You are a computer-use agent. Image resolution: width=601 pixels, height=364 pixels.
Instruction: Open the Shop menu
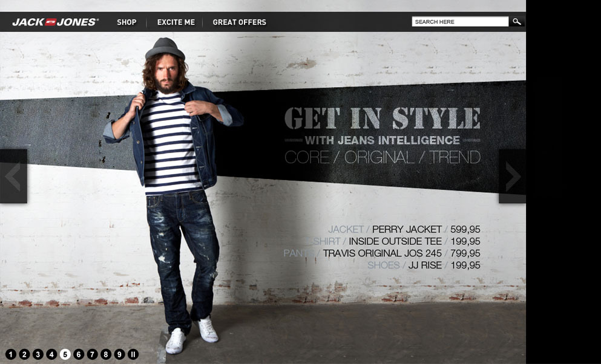point(126,22)
